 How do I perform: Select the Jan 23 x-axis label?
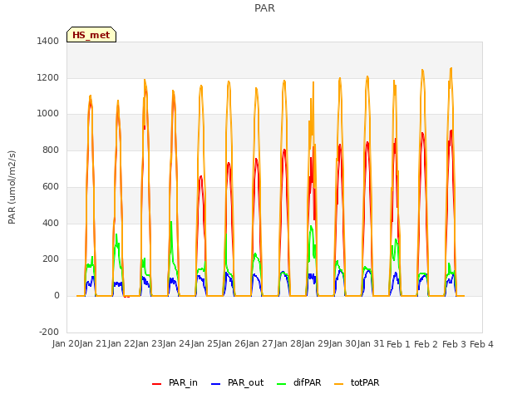pyautogui.click(x=149, y=344)
